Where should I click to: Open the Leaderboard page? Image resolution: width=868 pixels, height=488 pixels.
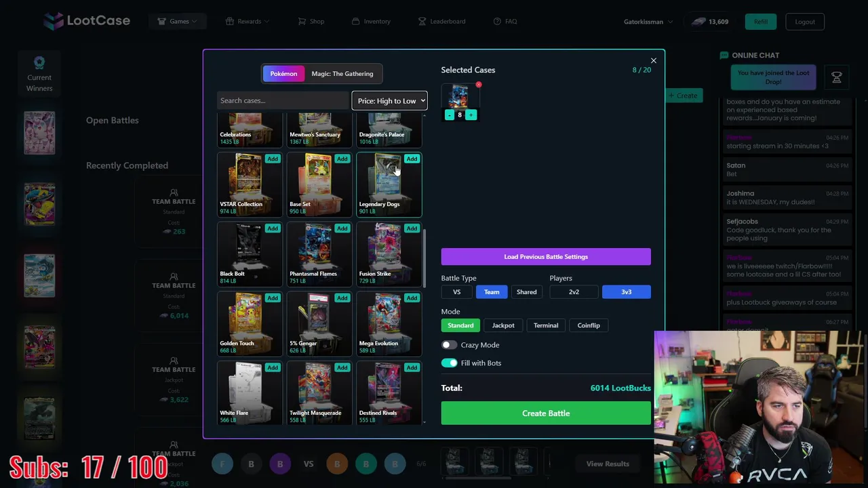coord(441,22)
